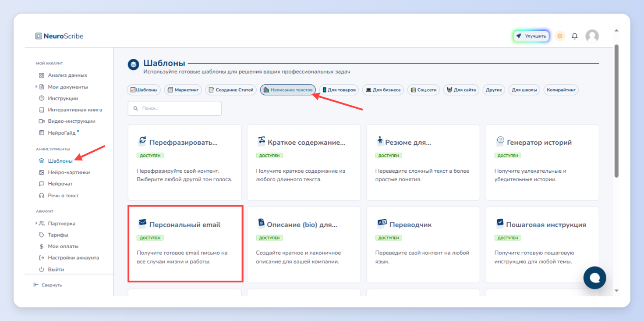Click the Персональный email envelope icon

pyautogui.click(x=142, y=223)
